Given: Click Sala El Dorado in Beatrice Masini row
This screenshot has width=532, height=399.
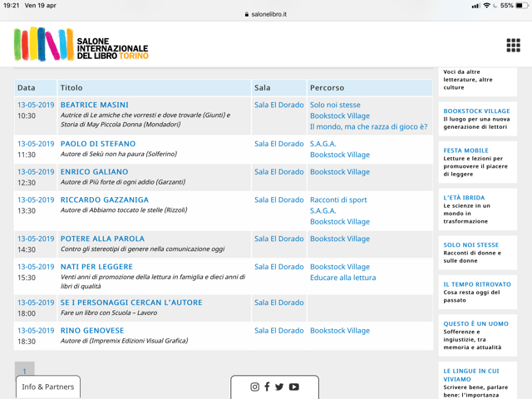Looking at the screenshot, I should [279, 105].
